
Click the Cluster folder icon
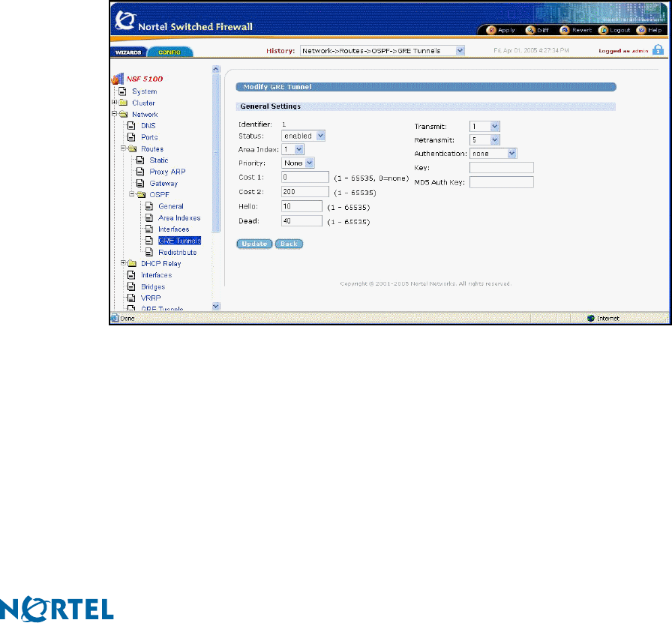(x=124, y=103)
